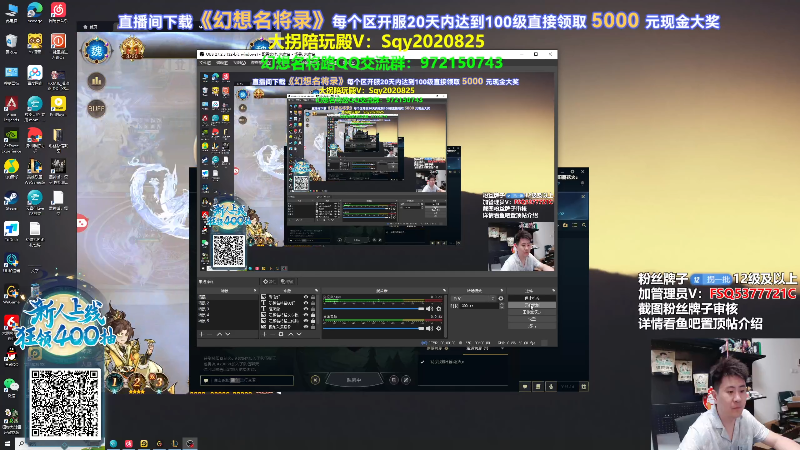Move the source down with the arrow in the Sources dock

[x=299, y=334]
